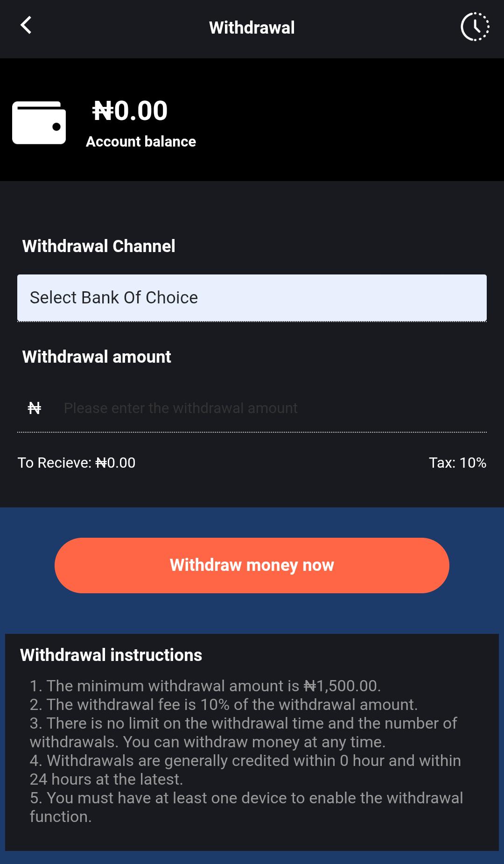The height and width of the screenshot is (864, 504).
Task: Tap the back arrow to exit Withdrawal
Action: (27, 26)
